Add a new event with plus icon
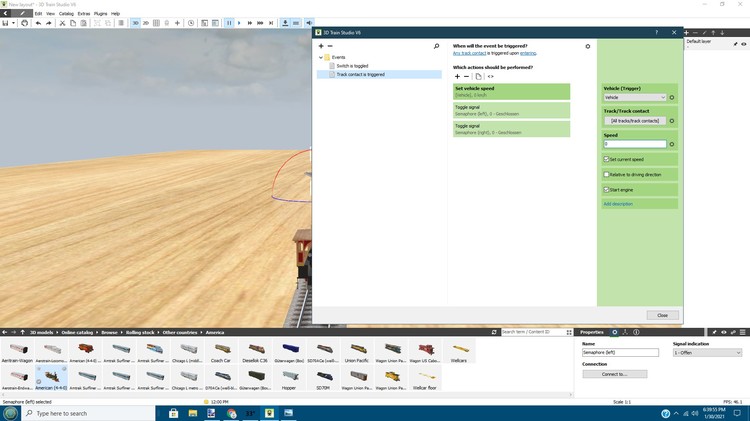 320,46
